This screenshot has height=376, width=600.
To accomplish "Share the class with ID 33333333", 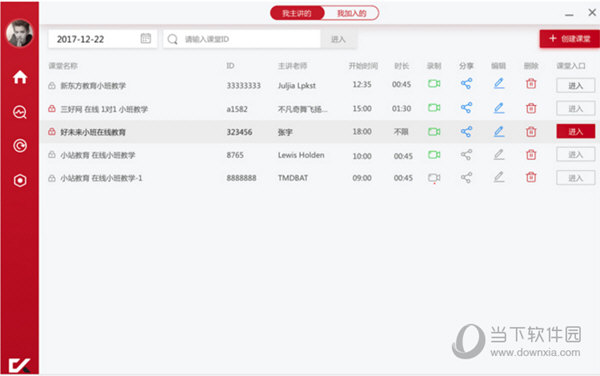I will [466, 83].
